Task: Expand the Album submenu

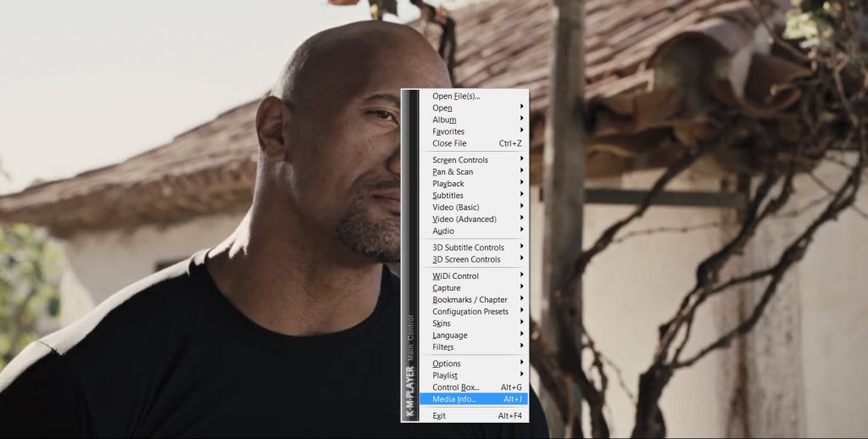Action: click(x=444, y=119)
